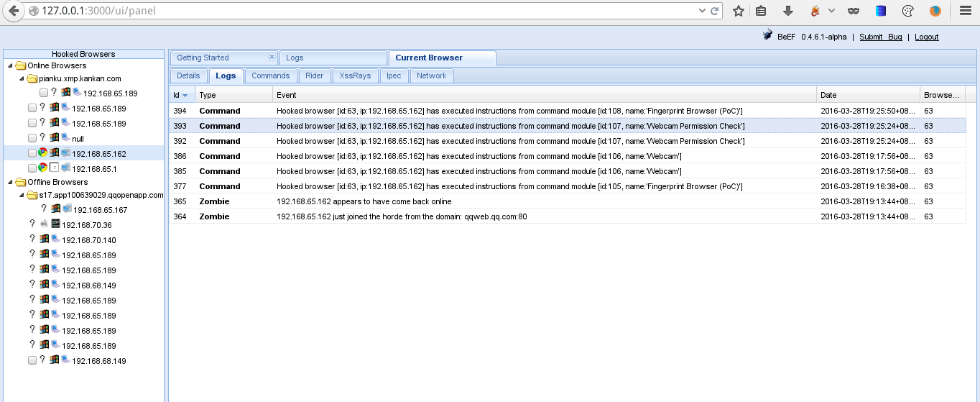Reload the page with the refresh icon
The height and width of the screenshot is (402, 980).
[x=715, y=11]
